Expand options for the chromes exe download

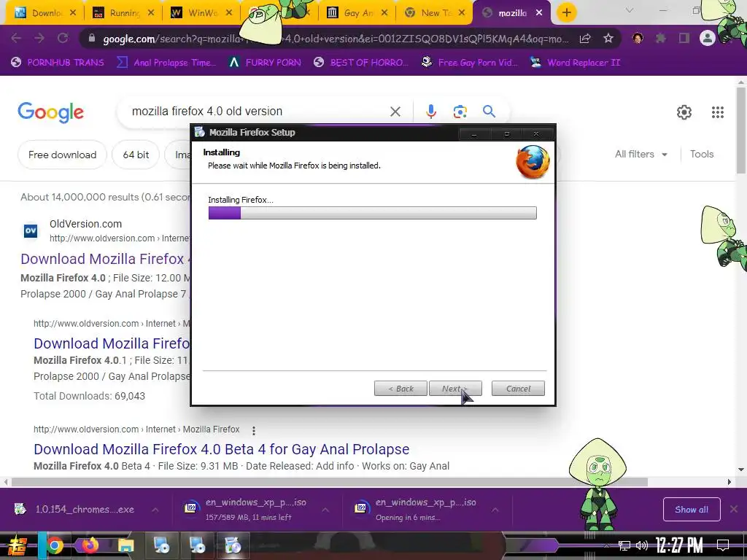(x=155, y=510)
